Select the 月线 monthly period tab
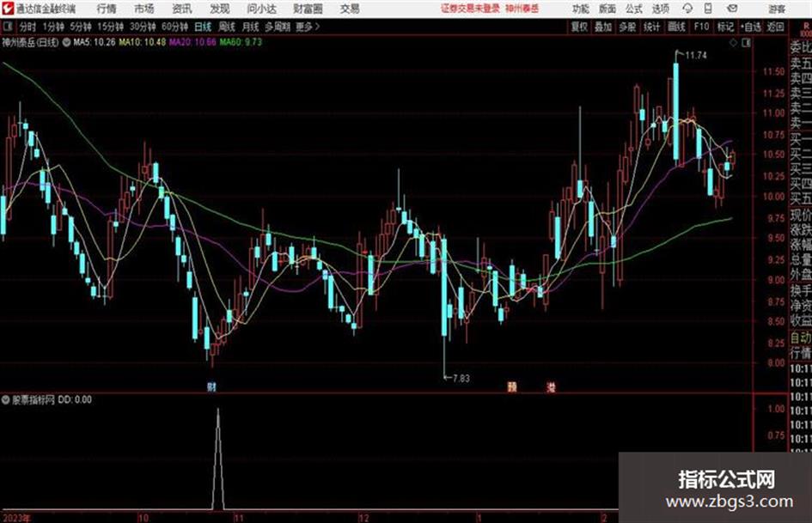 coord(251,27)
